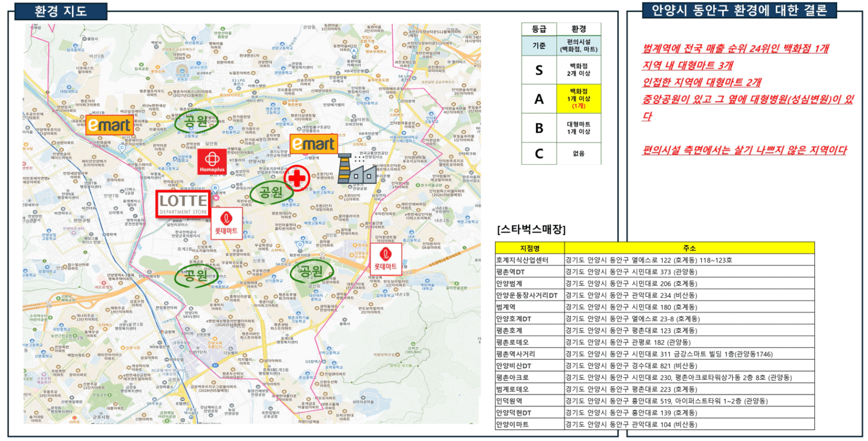Select the 평촌로데오 branch cell

coord(530,342)
